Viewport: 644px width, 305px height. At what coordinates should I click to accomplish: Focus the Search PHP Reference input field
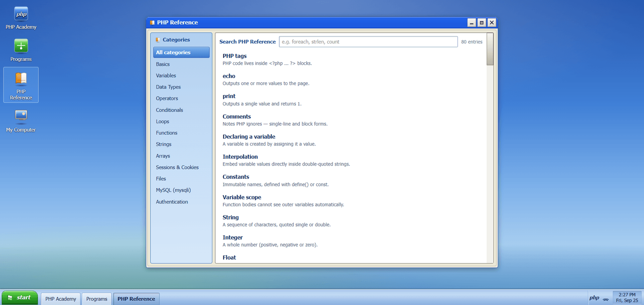click(x=368, y=42)
